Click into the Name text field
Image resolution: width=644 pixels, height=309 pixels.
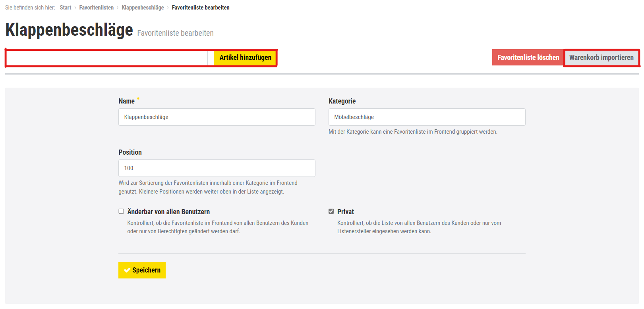point(217,117)
